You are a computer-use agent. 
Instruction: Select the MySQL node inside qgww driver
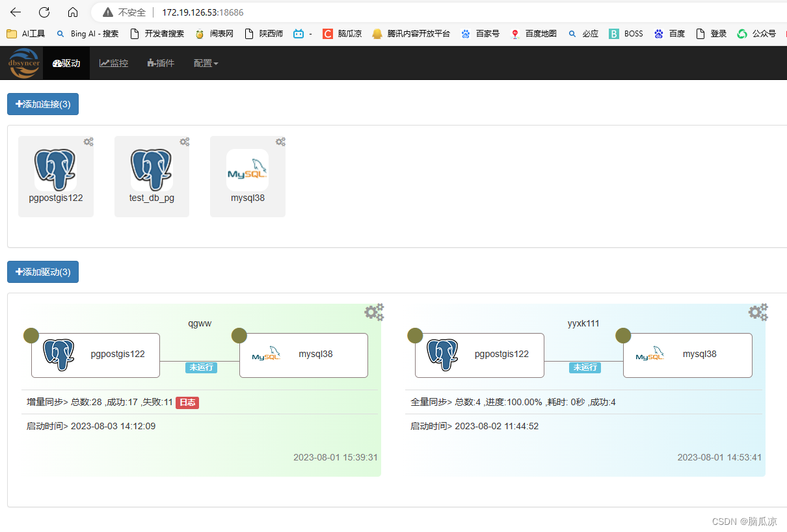tap(303, 355)
